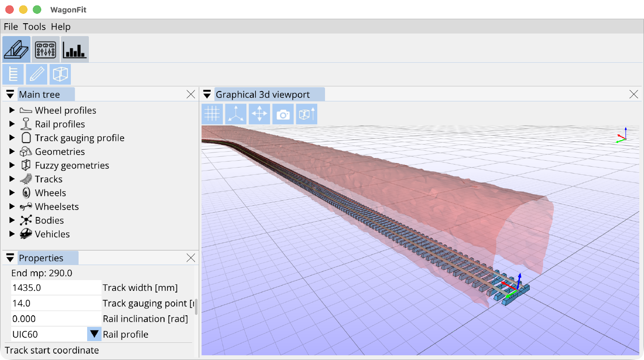Select the modeling/geometry mode icon

click(x=16, y=49)
